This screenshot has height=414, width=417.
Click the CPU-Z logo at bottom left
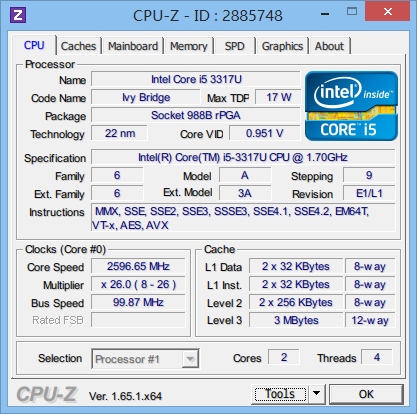[47, 394]
